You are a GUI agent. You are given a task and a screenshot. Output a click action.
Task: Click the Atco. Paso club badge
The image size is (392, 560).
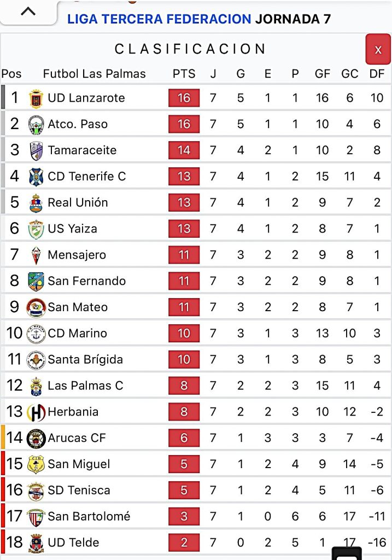pos(36,125)
